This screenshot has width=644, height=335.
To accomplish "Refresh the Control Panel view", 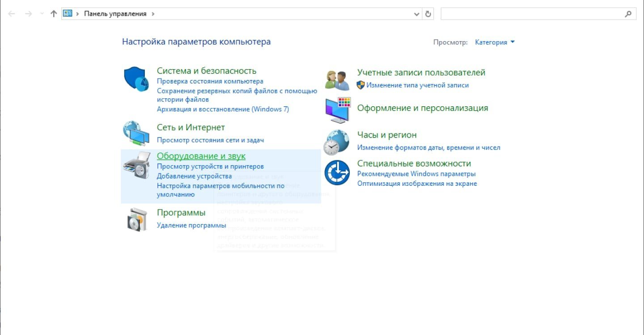I will point(428,14).
